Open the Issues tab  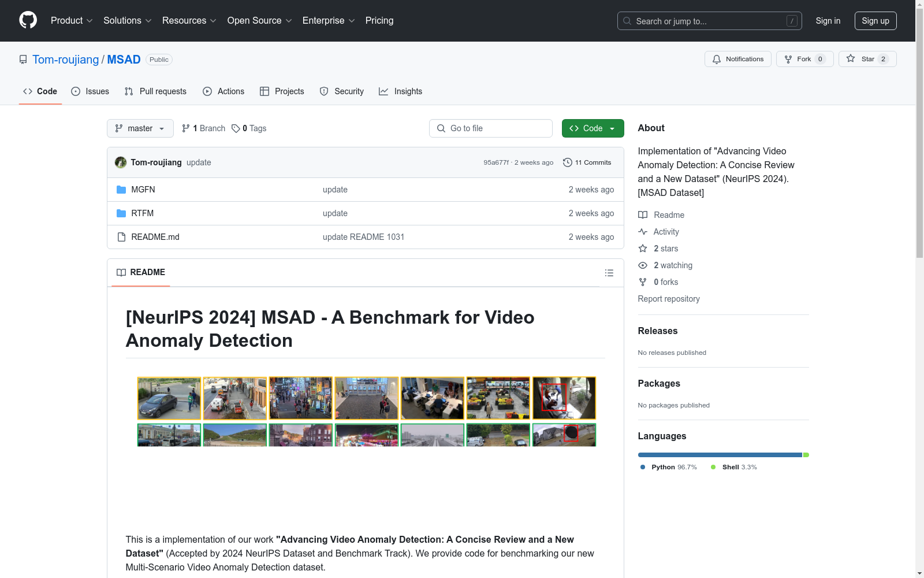point(90,91)
